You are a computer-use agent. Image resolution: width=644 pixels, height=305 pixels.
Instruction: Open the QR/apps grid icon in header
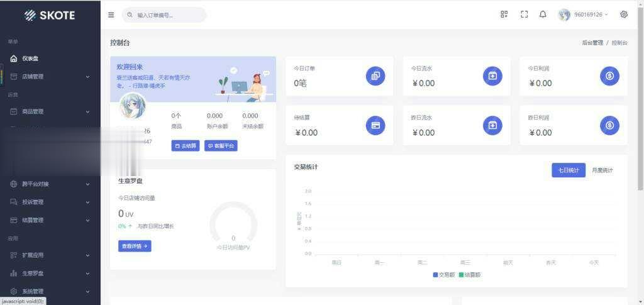click(504, 14)
